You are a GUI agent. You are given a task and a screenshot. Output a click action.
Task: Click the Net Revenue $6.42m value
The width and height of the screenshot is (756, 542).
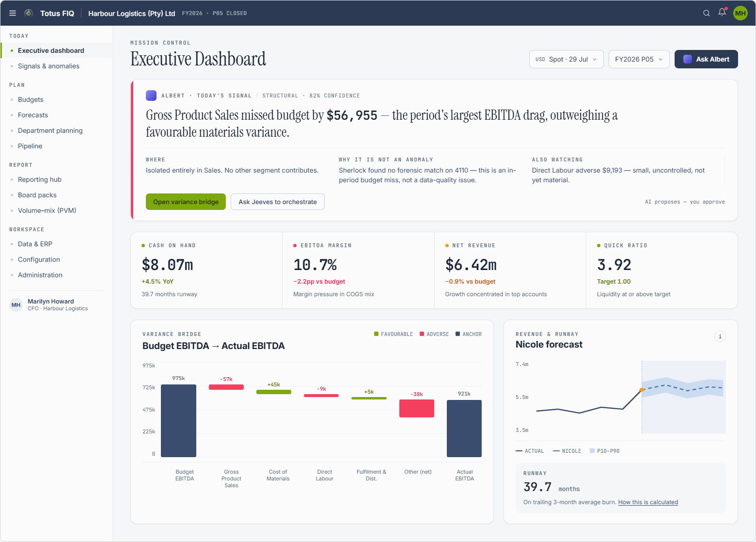tap(471, 265)
